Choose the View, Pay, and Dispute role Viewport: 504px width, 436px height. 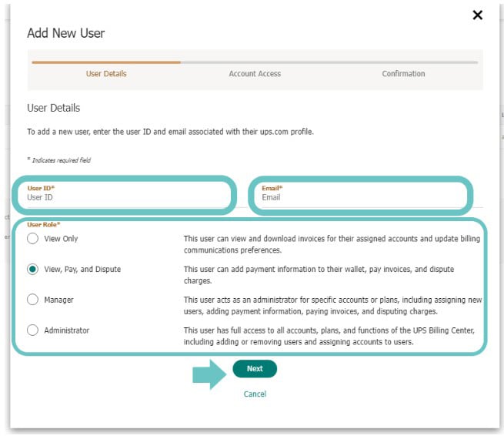tap(32, 270)
